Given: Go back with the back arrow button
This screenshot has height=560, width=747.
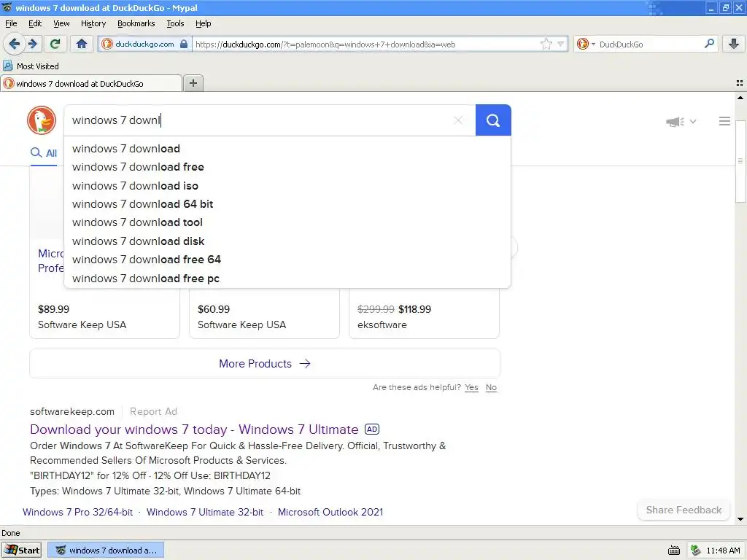Looking at the screenshot, I should point(15,44).
